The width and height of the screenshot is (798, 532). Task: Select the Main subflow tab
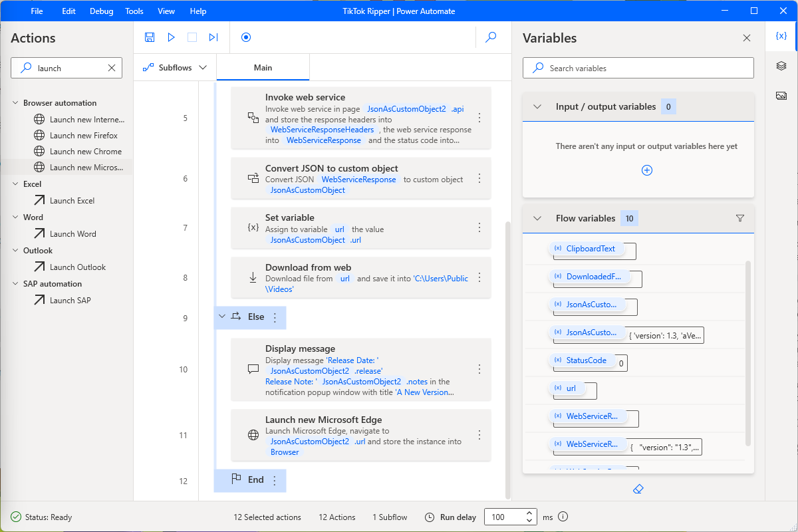pyautogui.click(x=263, y=68)
